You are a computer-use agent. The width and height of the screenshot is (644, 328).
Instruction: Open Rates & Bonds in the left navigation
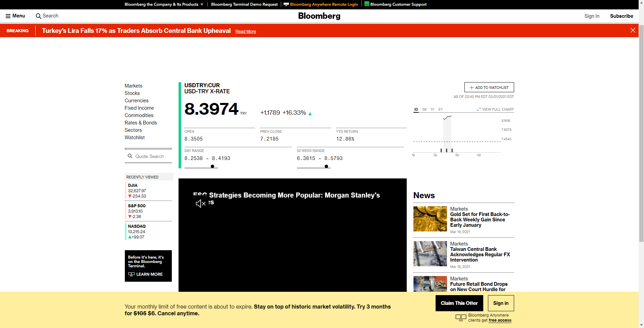pyautogui.click(x=141, y=123)
